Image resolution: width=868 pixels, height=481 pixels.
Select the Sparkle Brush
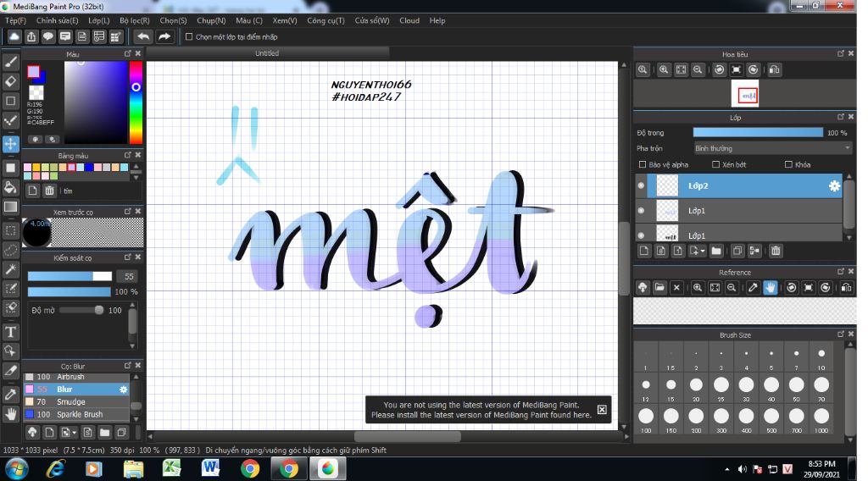76,414
